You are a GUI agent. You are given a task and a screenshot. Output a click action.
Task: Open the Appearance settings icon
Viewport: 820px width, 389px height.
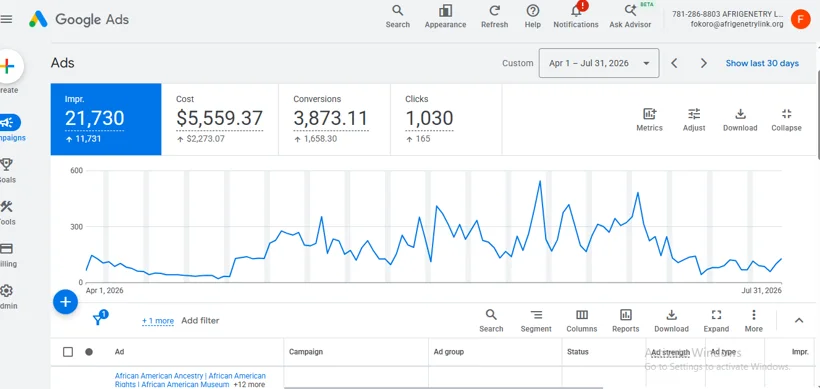click(445, 16)
